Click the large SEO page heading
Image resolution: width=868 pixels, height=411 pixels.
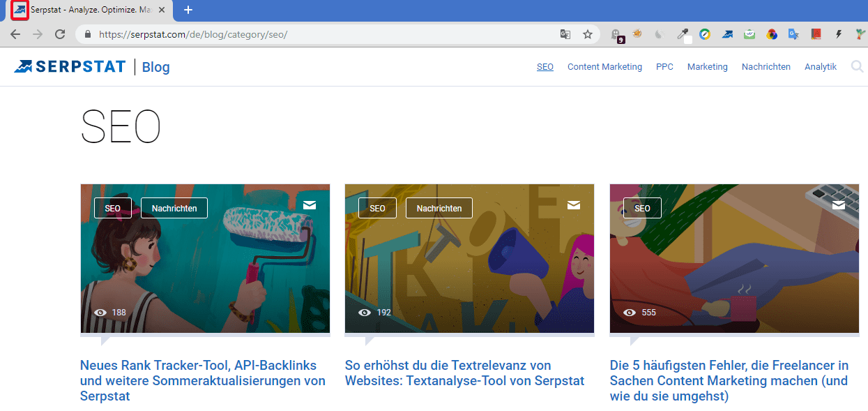click(x=121, y=126)
